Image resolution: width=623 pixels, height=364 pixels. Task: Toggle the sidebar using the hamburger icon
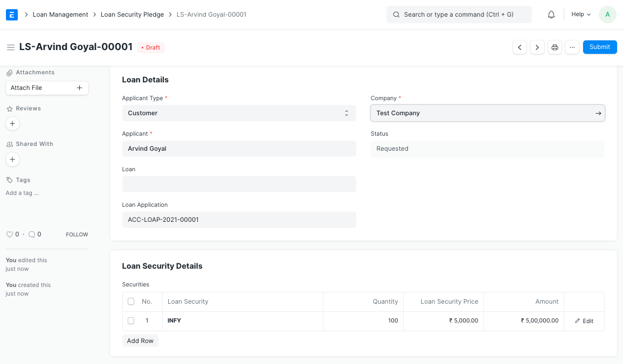pyautogui.click(x=10, y=47)
